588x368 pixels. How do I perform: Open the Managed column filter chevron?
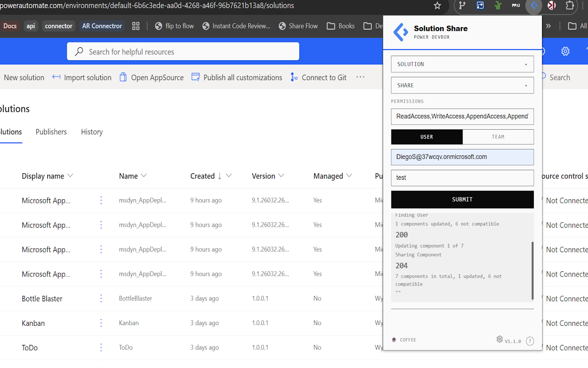tap(349, 176)
